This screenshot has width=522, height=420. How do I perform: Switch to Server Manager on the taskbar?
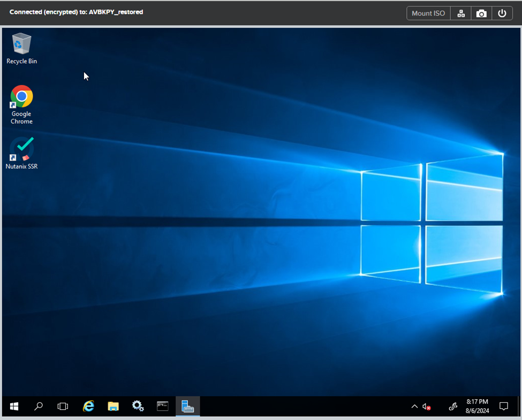(188, 406)
